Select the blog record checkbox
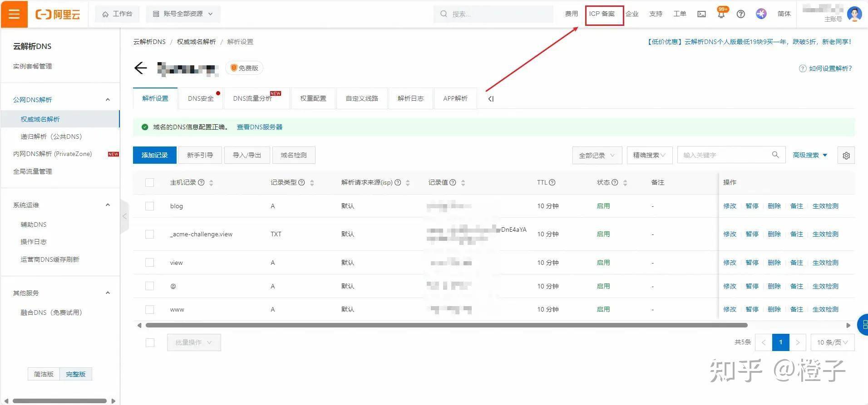The image size is (868, 405). coord(150,206)
